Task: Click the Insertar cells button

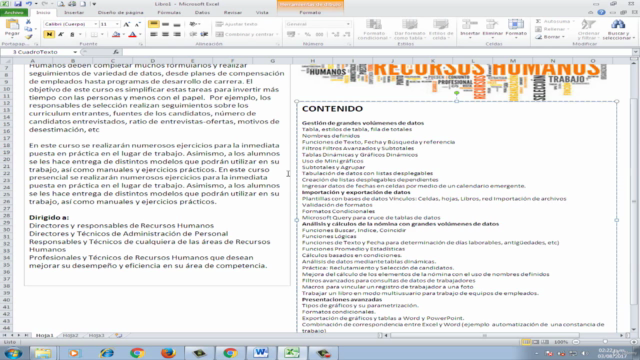Action: pos(470,29)
